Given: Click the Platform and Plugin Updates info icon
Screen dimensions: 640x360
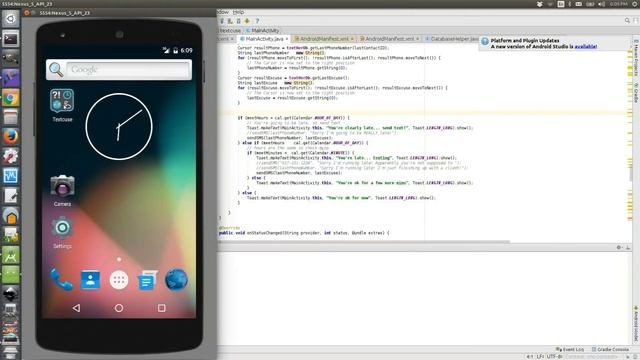Looking at the screenshot, I should pos(484,41).
